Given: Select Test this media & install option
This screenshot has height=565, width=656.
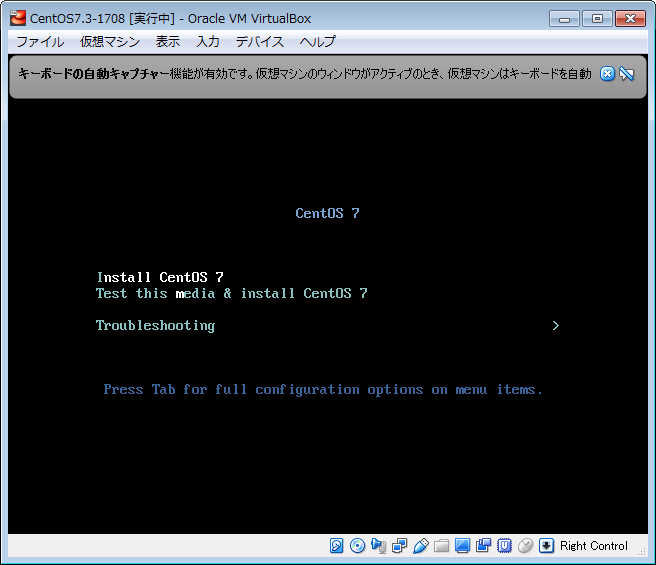Looking at the screenshot, I should 231,293.
